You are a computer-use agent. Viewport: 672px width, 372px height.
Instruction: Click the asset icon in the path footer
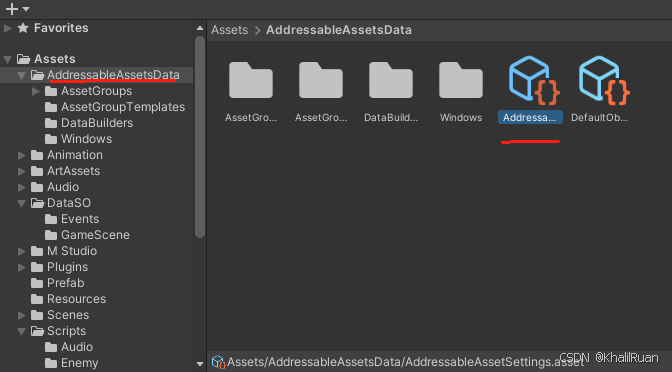coord(219,363)
